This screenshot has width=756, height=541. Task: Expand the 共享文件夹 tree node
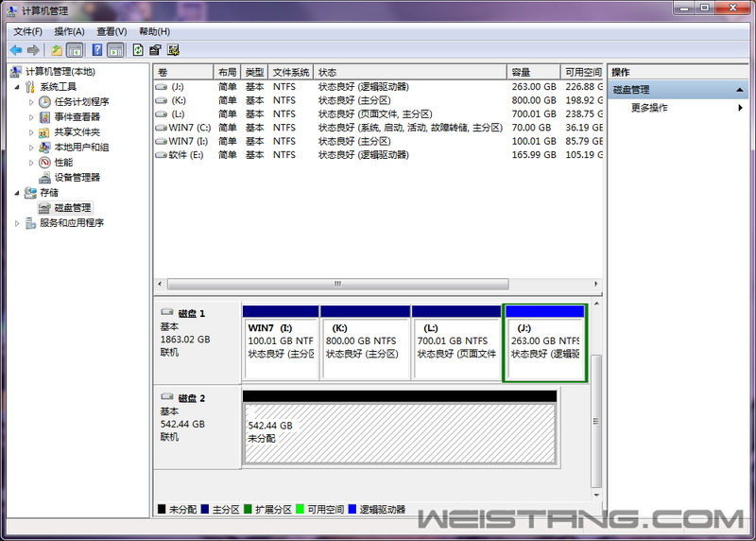[x=31, y=132]
